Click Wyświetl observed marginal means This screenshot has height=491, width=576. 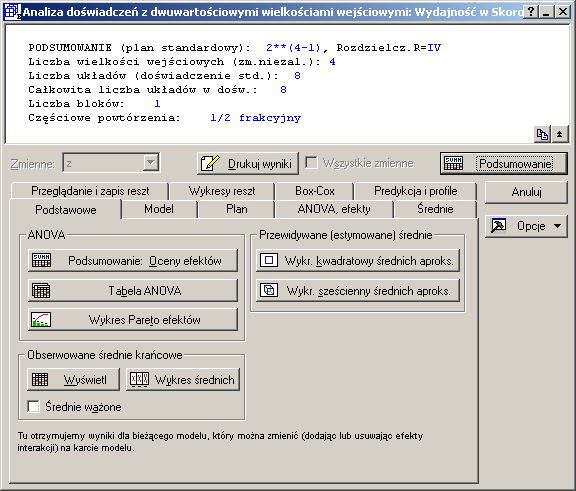pos(73,380)
